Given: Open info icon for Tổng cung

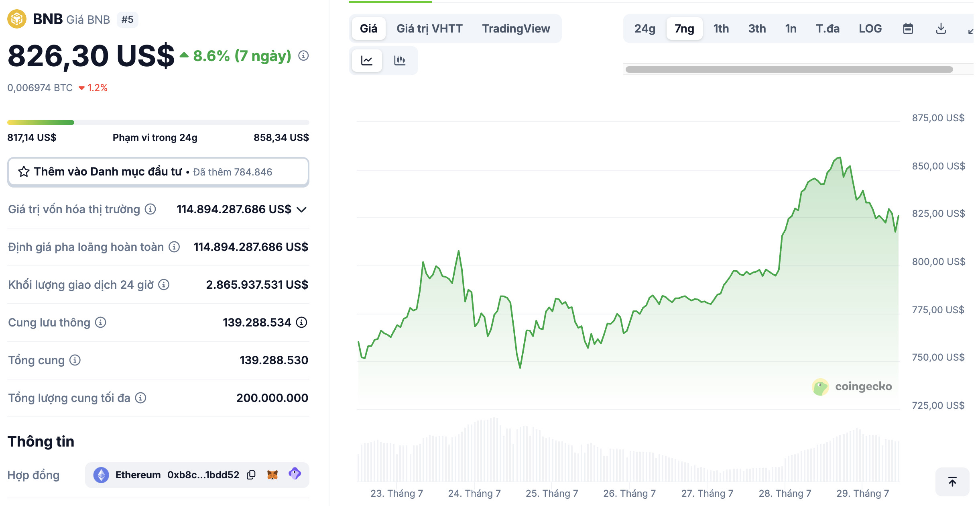Looking at the screenshot, I should [75, 360].
